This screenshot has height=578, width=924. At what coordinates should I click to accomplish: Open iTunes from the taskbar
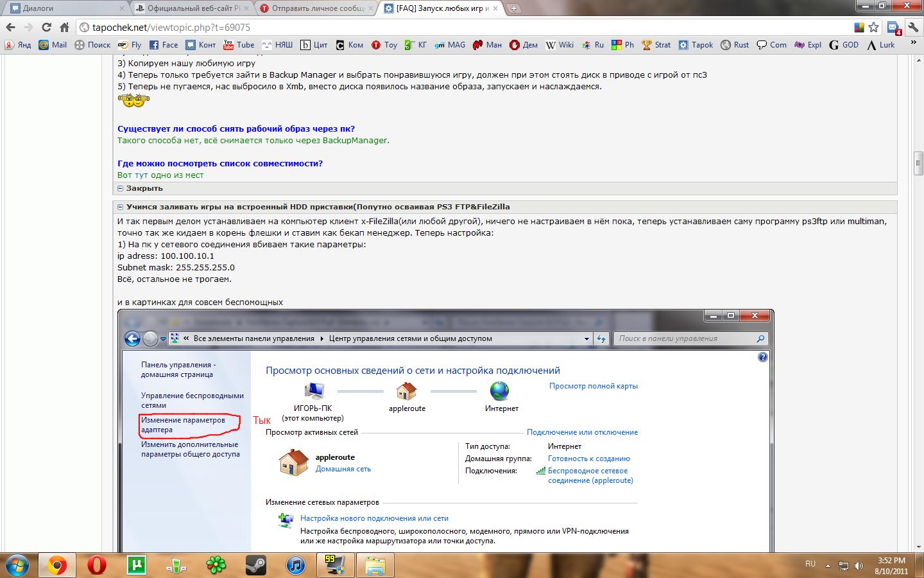point(296,565)
